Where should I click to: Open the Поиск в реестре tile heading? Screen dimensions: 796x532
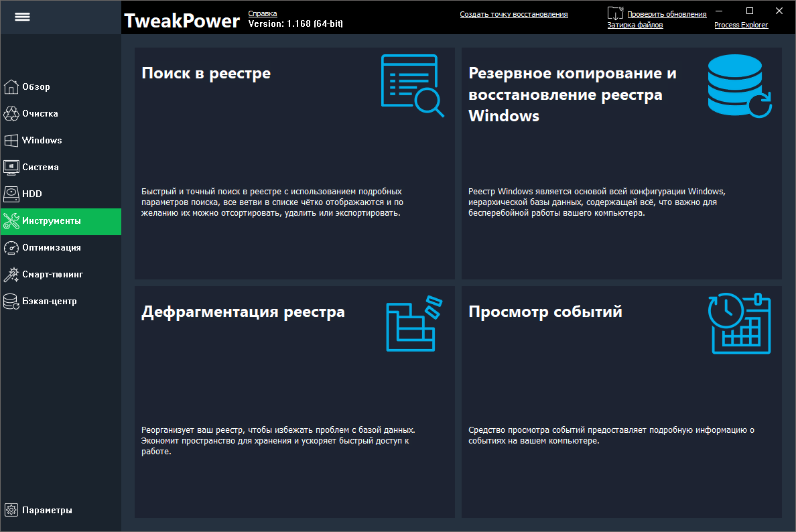point(206,74)
